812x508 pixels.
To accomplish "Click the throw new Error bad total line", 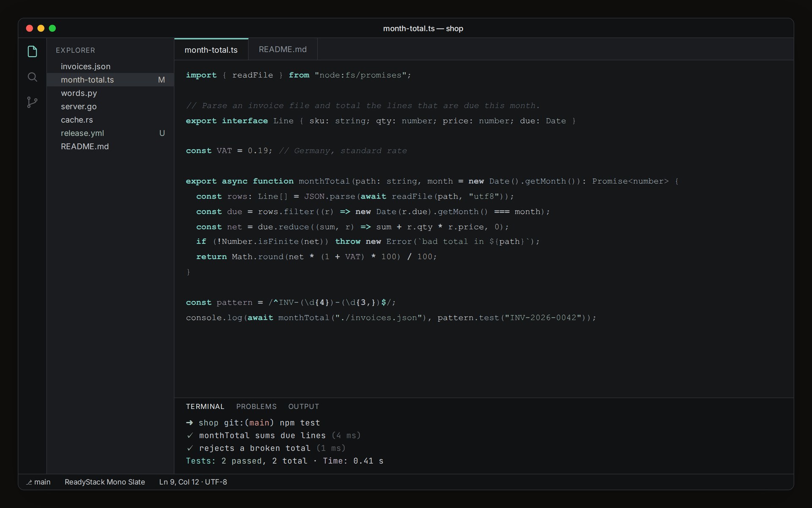I will coord(368,241).
